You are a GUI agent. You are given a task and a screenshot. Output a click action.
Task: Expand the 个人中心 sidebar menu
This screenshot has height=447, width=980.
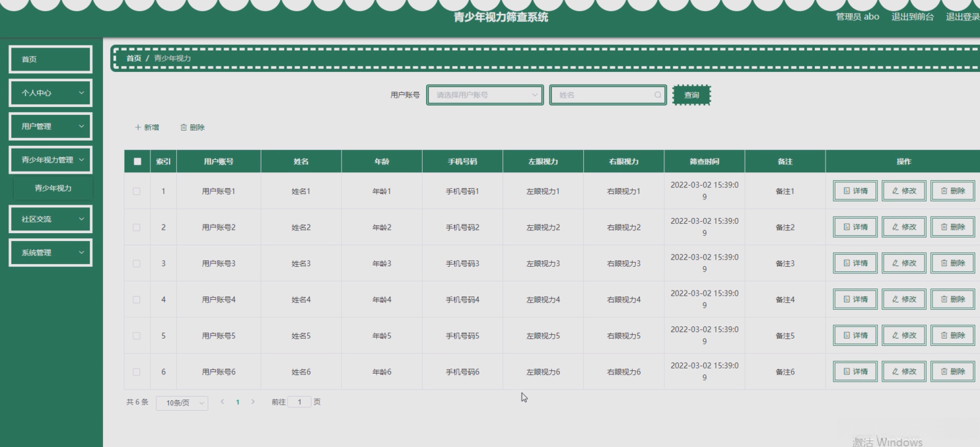point(50,93)
